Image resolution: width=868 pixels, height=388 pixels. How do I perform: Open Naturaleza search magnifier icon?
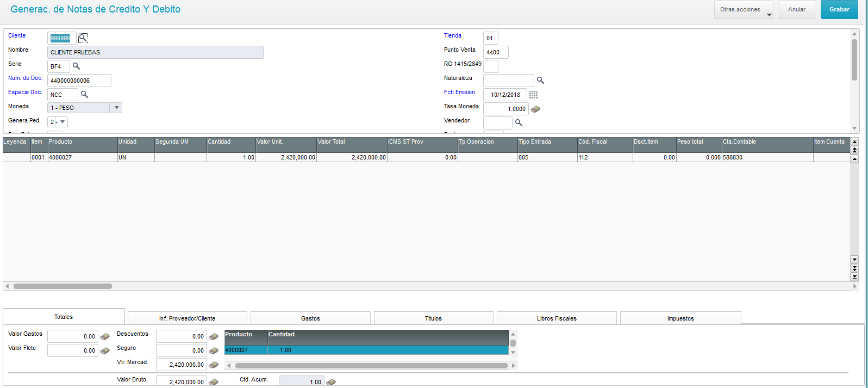pyautogui.click(x=540, y=80)
